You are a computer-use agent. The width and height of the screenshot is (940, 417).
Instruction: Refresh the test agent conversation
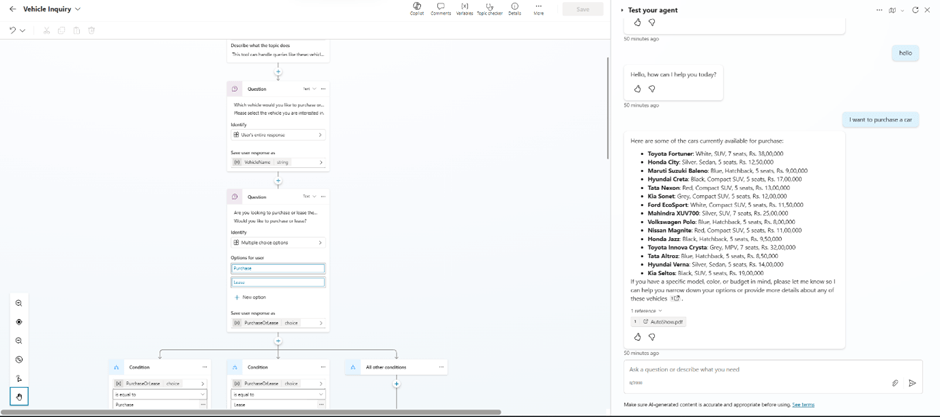click(x=915, y=10)
